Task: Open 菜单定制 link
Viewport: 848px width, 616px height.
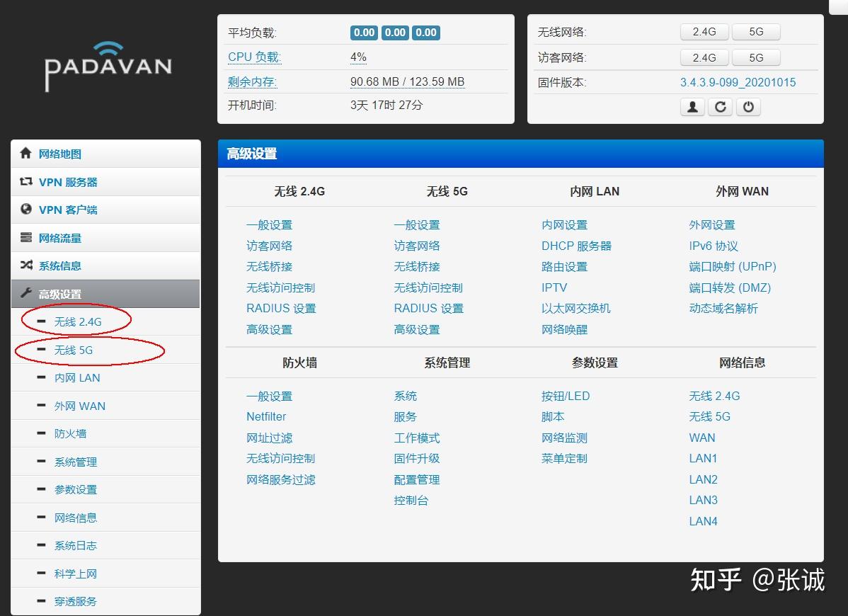Action: [x=565, y=459]
